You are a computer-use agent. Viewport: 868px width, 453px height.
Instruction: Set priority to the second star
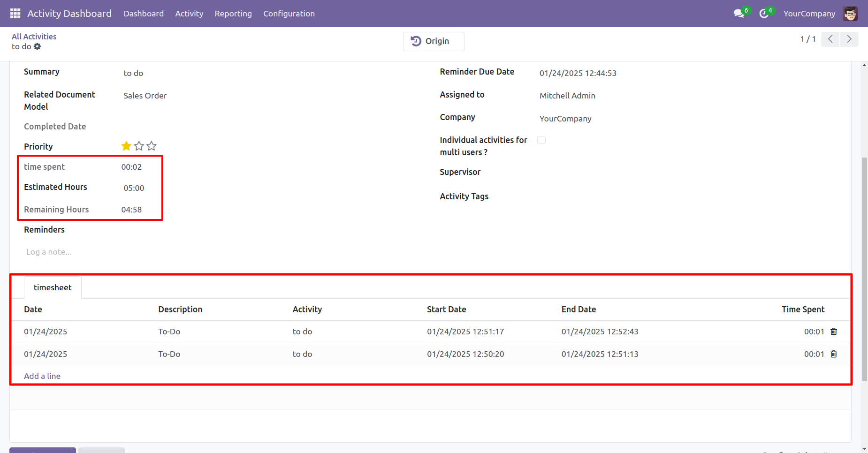pyautogui.click(x=139, y=146)
